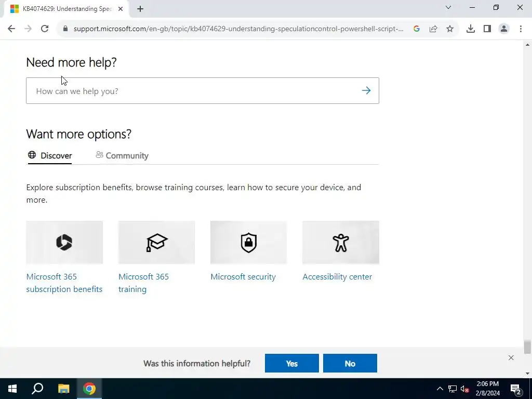Image resolution: width=532 pixels, height=399 pixels.
Task: View site information via lock icon
Action: pos(65,29)
